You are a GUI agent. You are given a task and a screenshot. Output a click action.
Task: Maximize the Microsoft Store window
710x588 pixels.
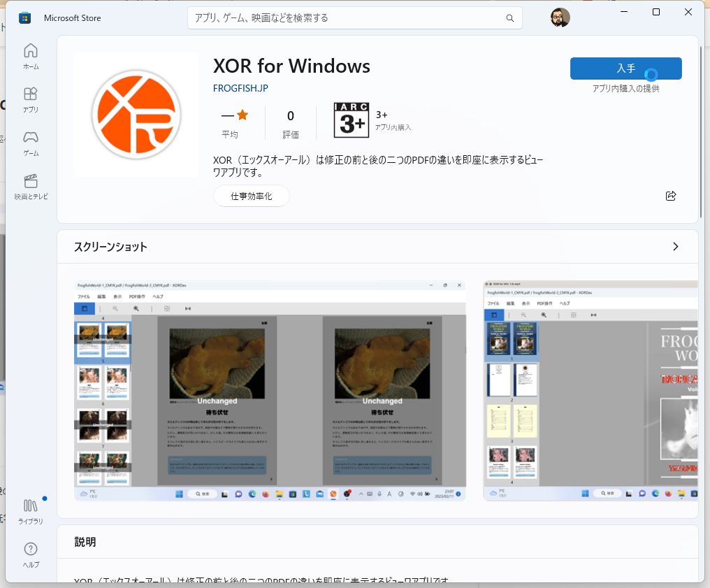655,12
